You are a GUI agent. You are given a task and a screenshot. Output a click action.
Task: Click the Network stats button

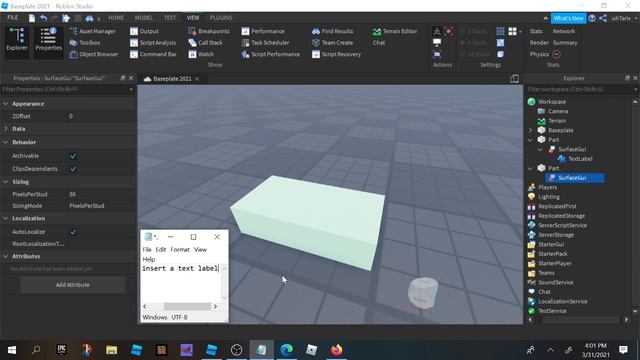pyautogui.click(x=564, y=31)
